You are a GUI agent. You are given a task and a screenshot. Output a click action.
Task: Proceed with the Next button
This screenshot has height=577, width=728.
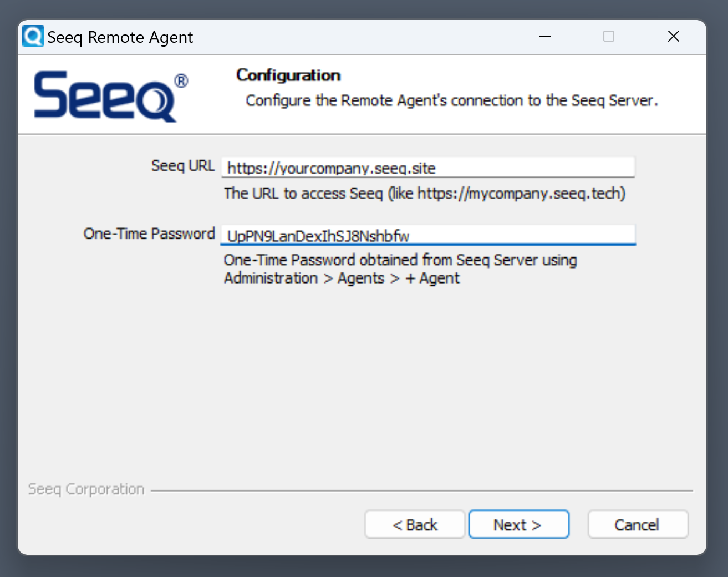(x=518, y=524)
